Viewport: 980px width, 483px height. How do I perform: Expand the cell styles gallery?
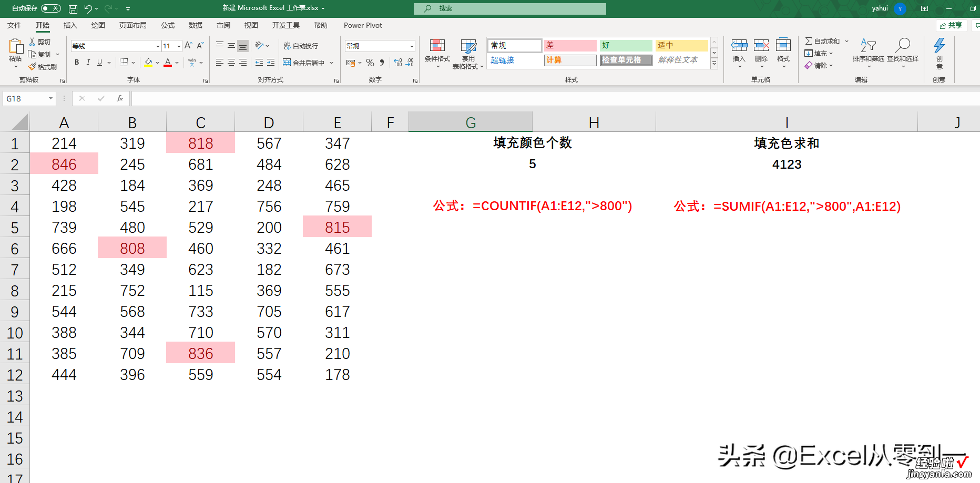tap(714, 64)
